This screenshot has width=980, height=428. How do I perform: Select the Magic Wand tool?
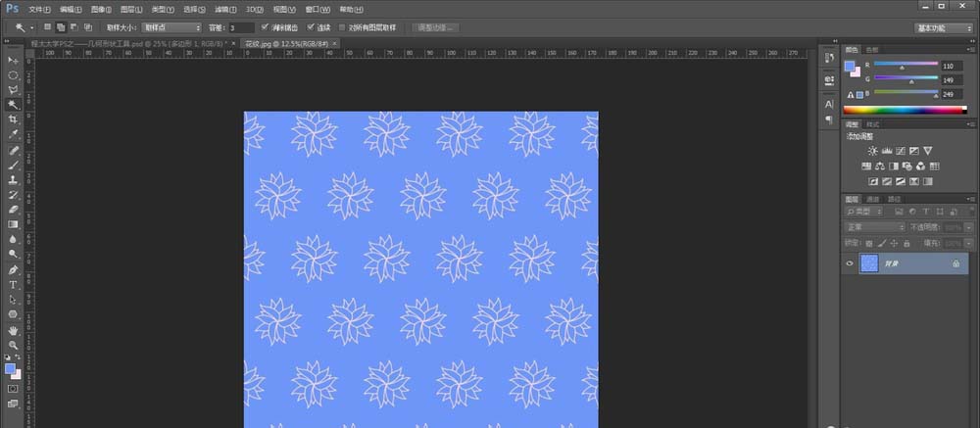[x=14, y=105]
